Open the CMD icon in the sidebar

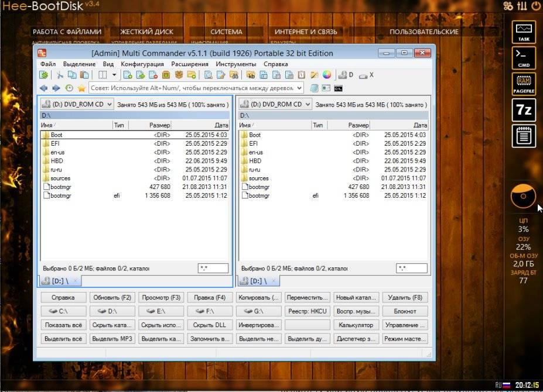(524, 58)
